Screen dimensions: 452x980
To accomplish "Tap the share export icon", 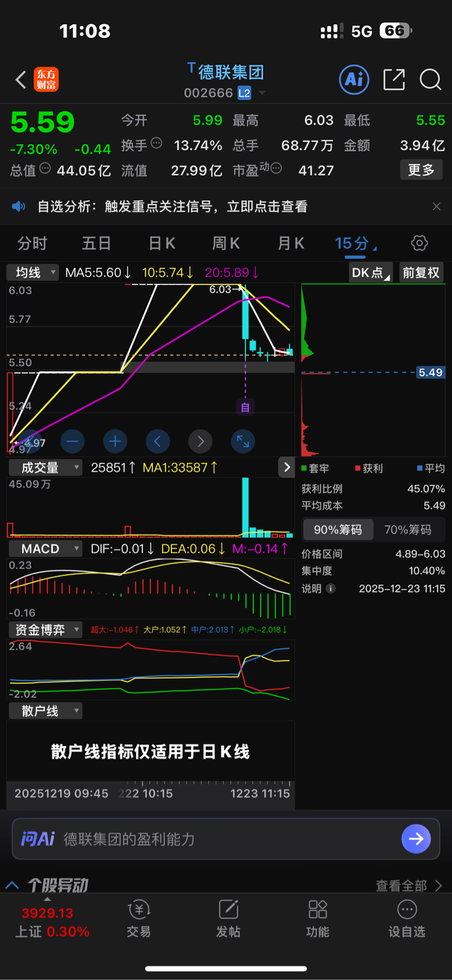I will (x=394, y=79).
